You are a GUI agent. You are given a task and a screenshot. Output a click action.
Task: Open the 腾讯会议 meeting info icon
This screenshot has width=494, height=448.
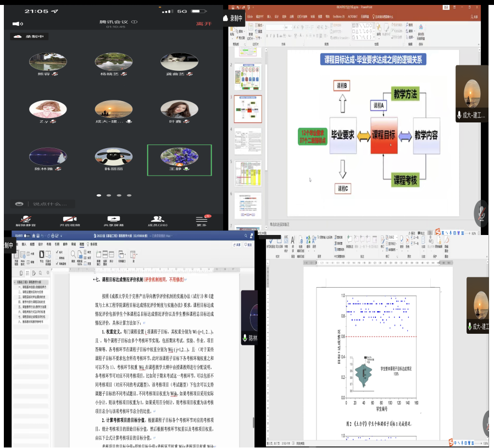point(135,22)
